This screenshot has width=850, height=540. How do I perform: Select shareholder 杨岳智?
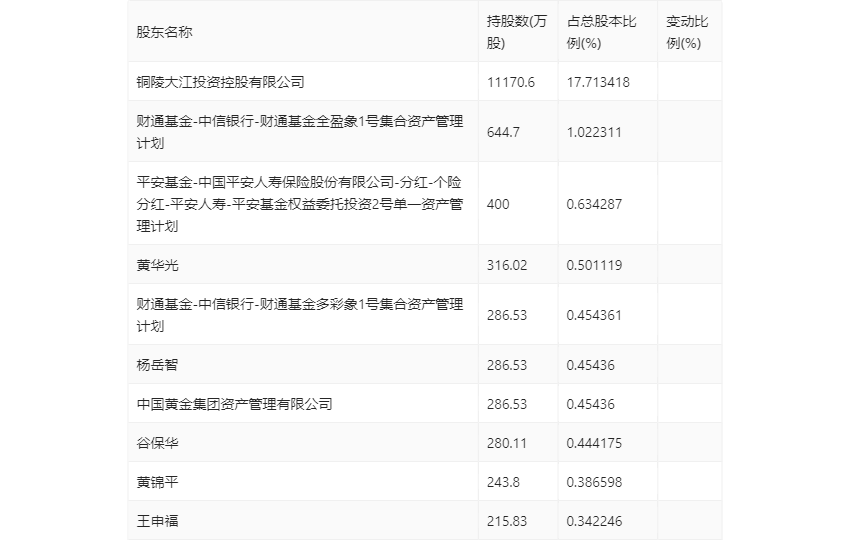(x=157, y=365)
